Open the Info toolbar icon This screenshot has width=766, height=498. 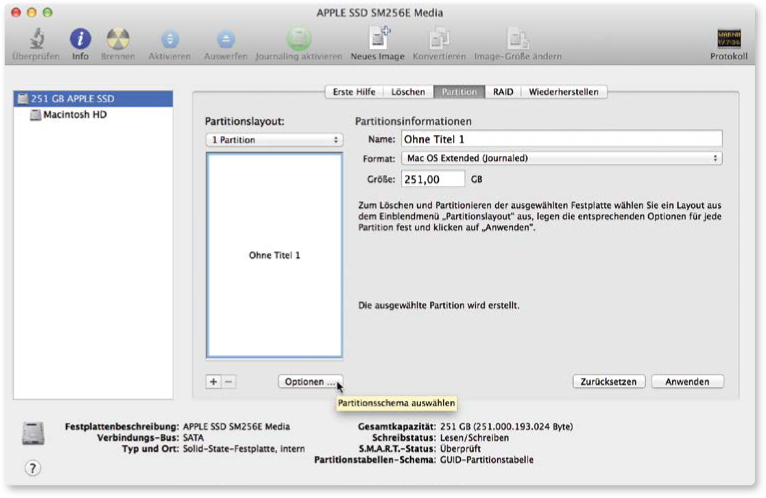[80, 39]
